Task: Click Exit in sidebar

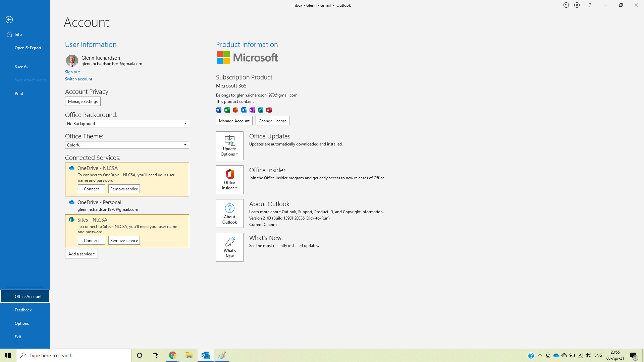Action: 25,337
